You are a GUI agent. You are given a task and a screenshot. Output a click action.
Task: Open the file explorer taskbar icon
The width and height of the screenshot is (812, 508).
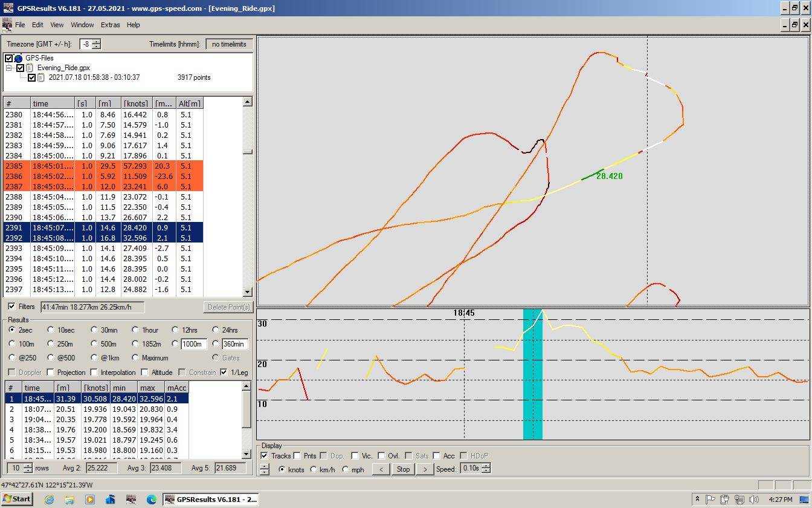(x=69, y=499)
